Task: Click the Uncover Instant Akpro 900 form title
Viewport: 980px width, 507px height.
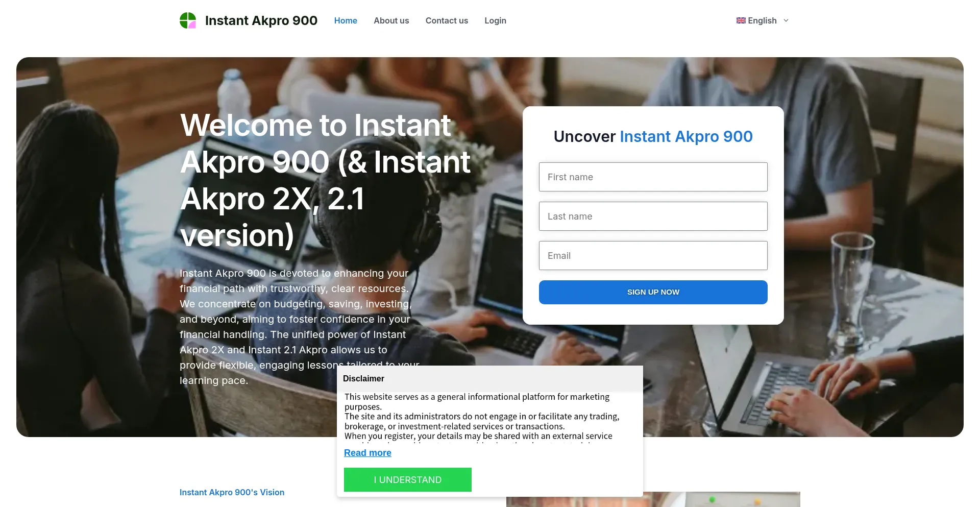Action: pos(653,136)
